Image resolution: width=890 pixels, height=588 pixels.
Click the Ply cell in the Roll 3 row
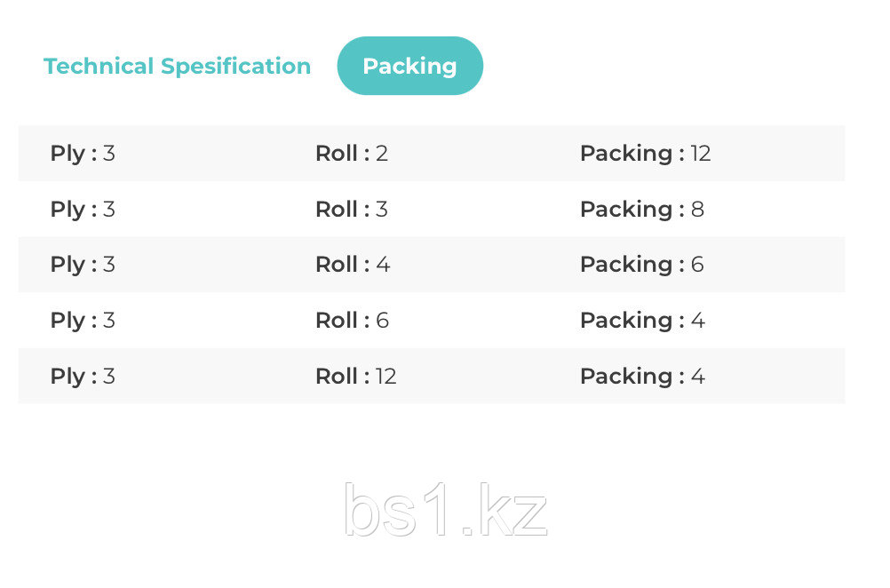(83, 209)
